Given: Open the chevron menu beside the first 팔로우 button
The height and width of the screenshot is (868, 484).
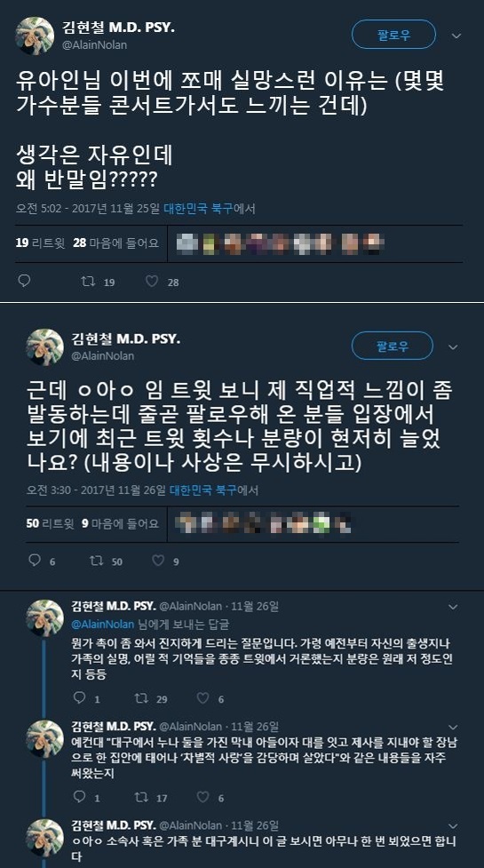Looking at the screenshot, I should click(456, 36).
